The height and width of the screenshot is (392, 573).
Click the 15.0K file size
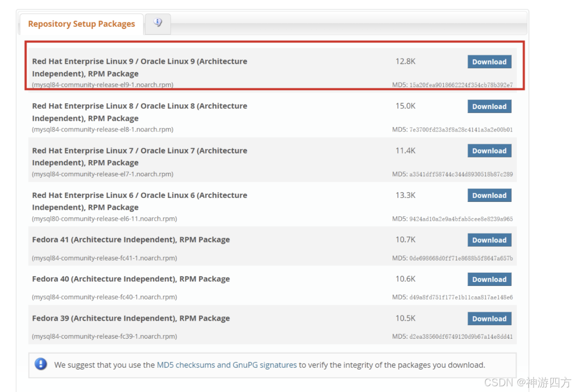(405, 106)
